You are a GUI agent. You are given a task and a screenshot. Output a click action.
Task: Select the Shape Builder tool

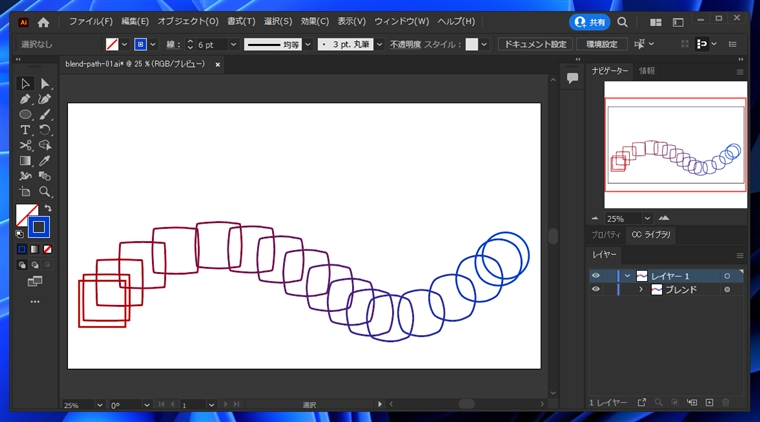[45, 145]
